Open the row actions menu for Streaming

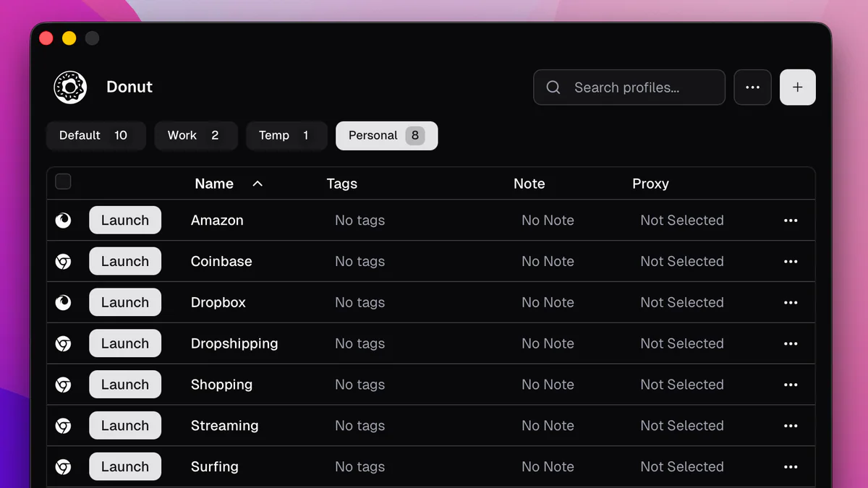tap(791, 426)
